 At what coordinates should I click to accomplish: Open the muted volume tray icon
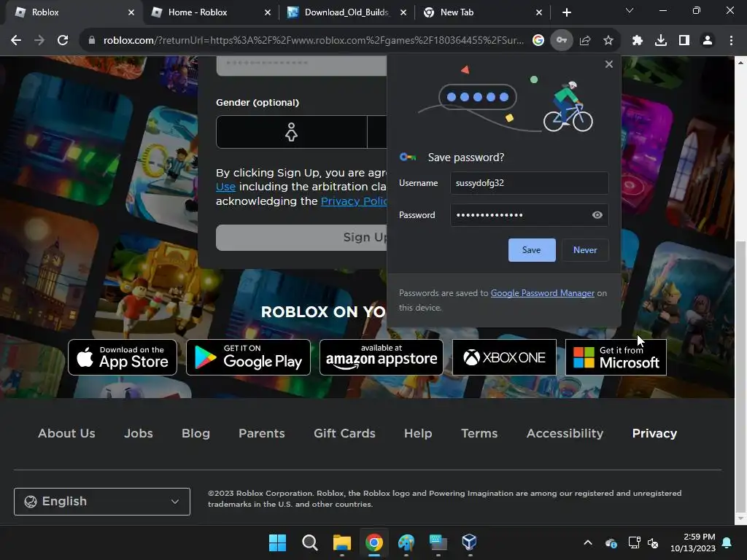(653, 542)
